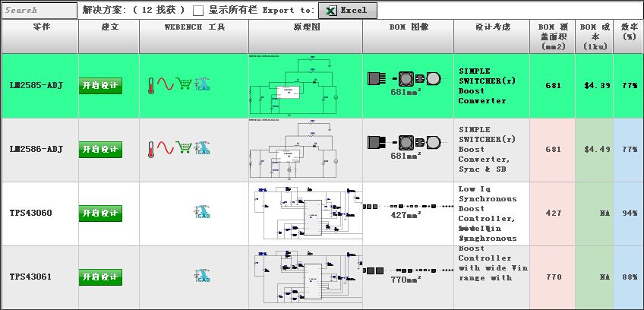The height and width of the screenshot is (310, 644).
Task: Click the 770 footprint area cell
Action: point(553,277)
